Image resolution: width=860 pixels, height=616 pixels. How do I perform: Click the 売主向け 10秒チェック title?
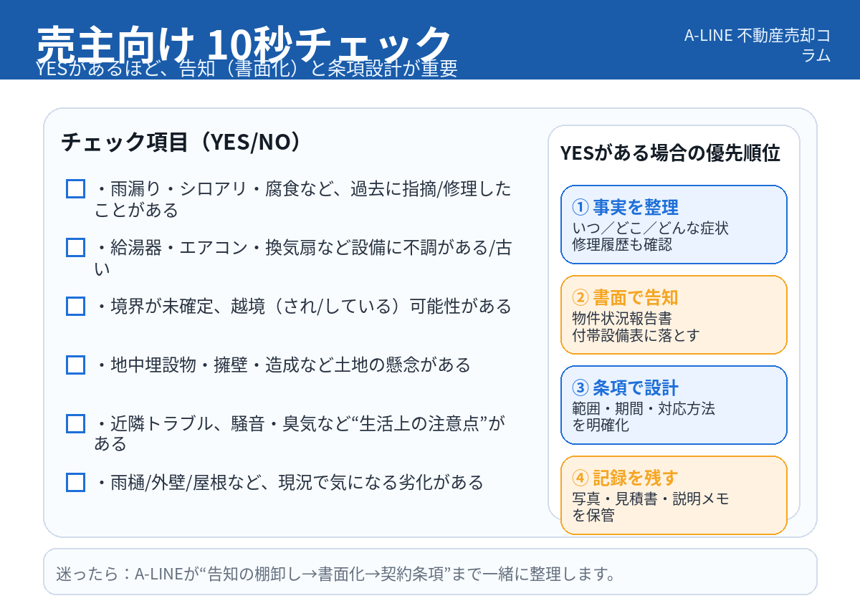[244, 43]
